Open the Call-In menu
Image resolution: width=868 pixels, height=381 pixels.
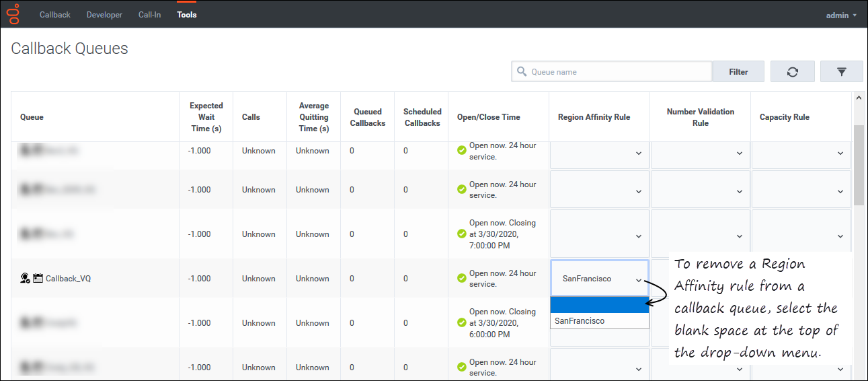pyautogui.click(x=149, y=15)
